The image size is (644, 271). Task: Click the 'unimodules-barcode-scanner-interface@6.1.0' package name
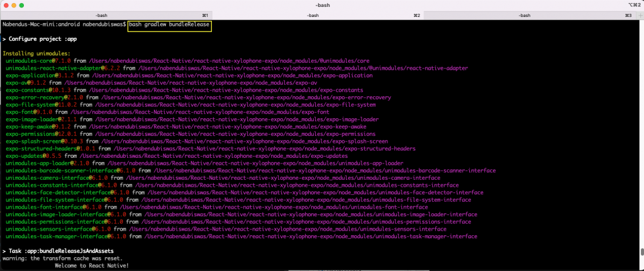click(x=70, y=170)
